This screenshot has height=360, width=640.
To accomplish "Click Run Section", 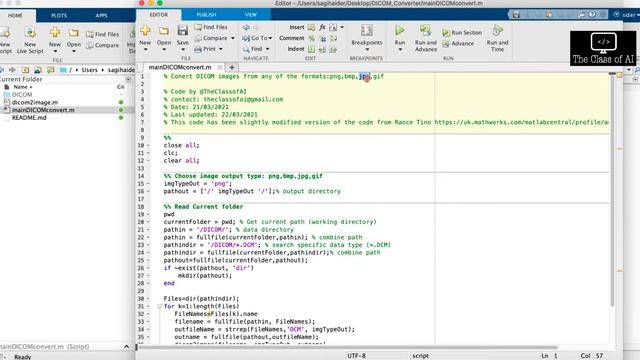I will point(462,32).
